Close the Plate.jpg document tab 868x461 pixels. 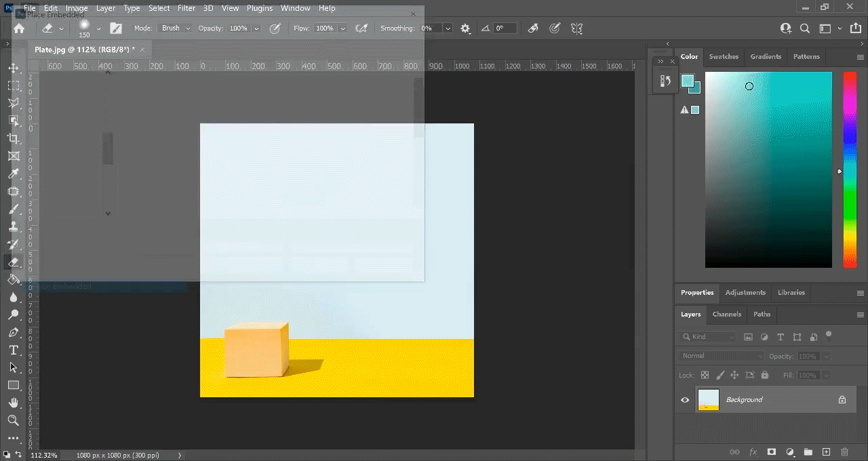tap(142, 49)
